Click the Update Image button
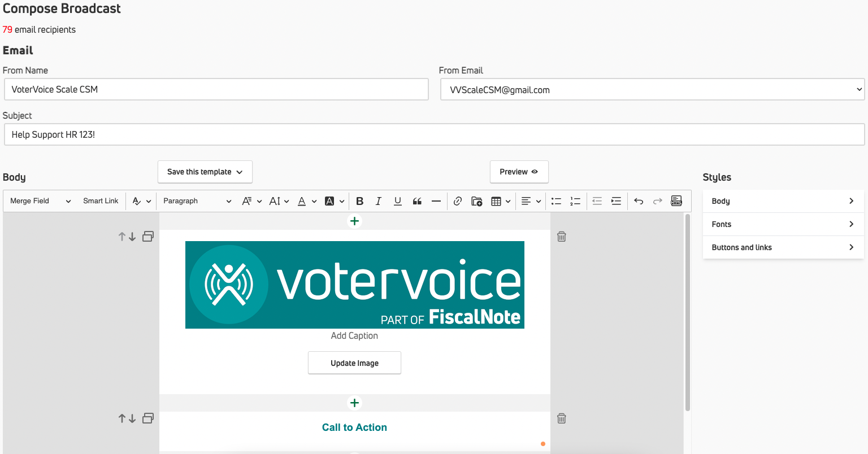The image size is (868, 454). click(x=355, y=363)
